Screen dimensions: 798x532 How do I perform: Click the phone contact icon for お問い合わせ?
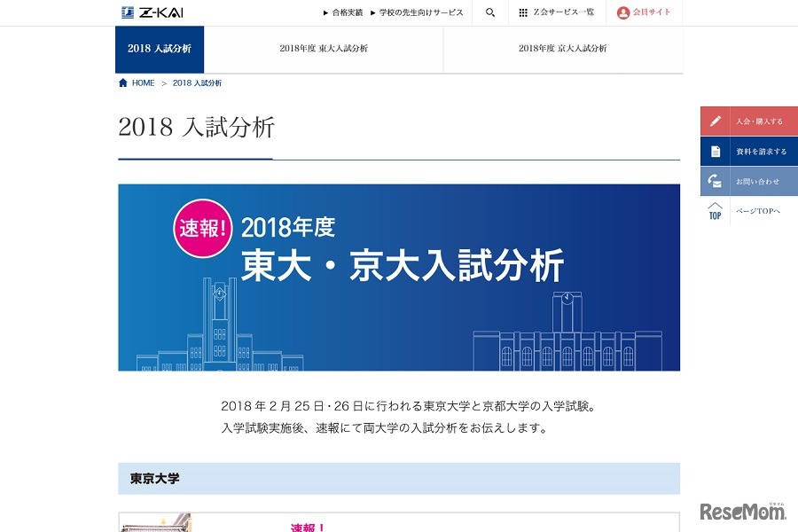715,180
